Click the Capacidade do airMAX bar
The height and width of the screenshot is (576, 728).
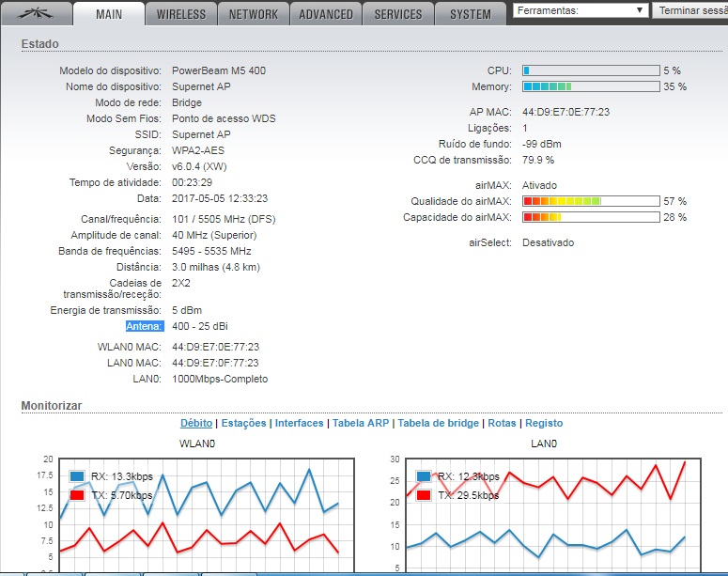[591, 217]
